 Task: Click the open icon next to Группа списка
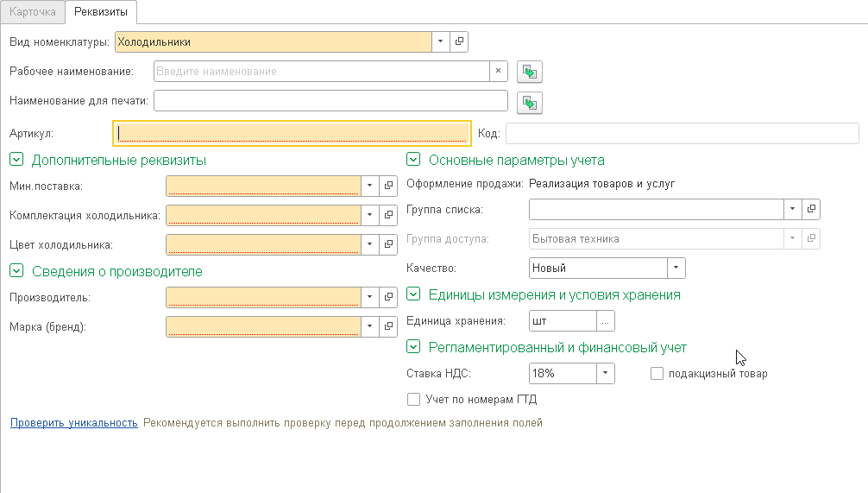[811, 209]
